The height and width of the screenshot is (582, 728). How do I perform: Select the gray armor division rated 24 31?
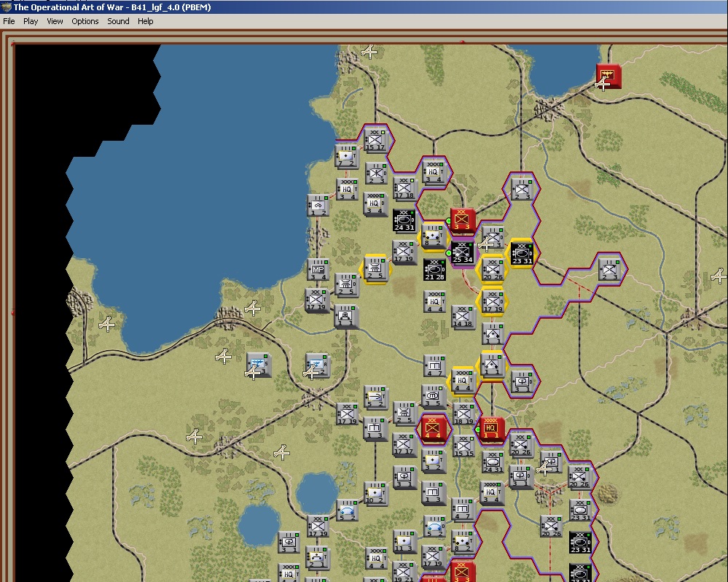493,462
